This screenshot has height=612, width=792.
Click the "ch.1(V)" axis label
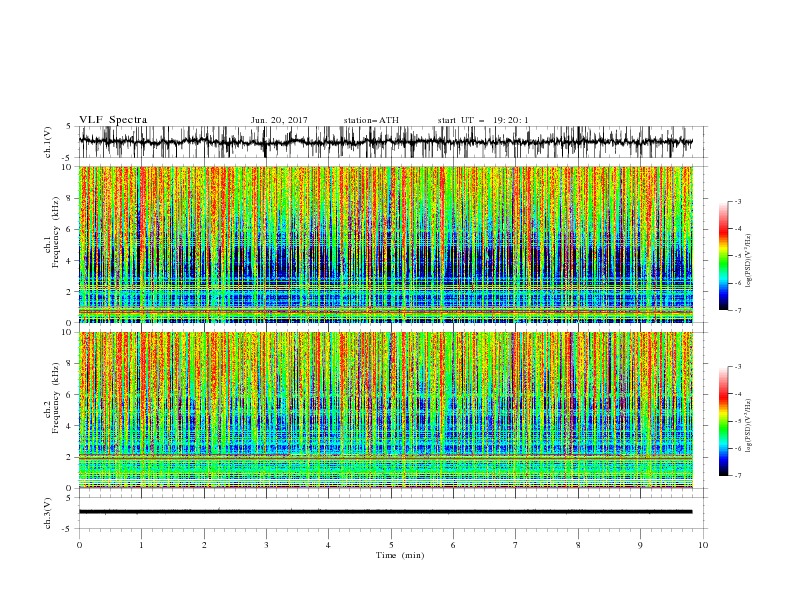(48, 142)
